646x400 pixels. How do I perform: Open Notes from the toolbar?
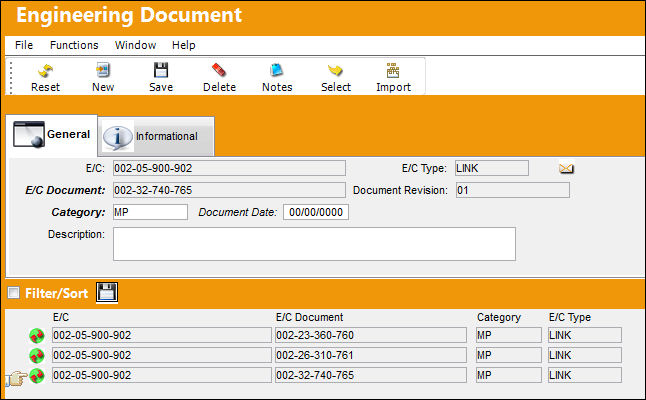pos(276,70)
